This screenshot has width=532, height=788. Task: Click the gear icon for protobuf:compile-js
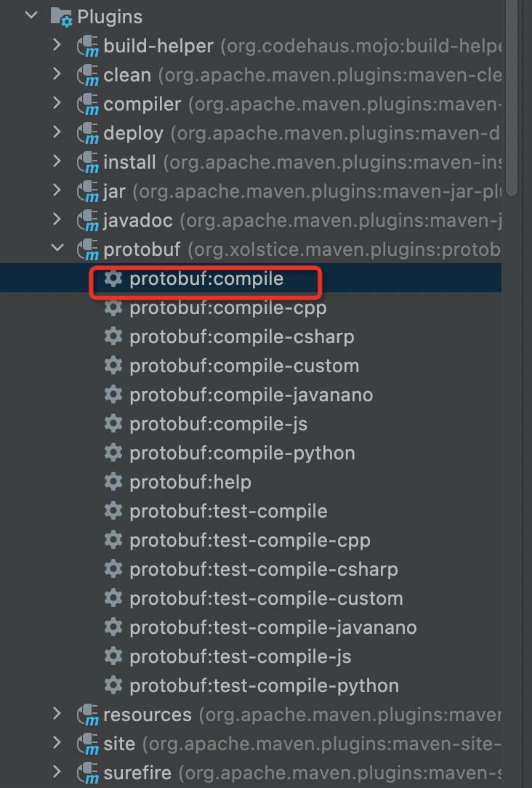point(113,424)
